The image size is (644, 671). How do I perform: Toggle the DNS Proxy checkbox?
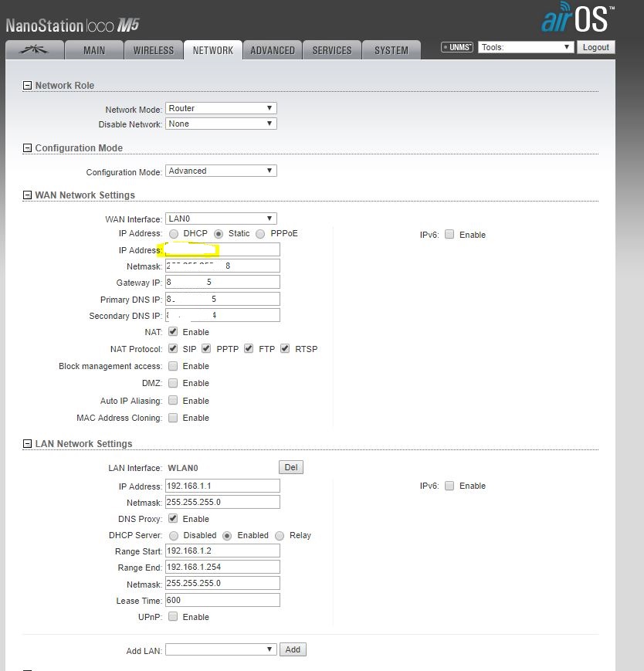[x=173, y=519]
